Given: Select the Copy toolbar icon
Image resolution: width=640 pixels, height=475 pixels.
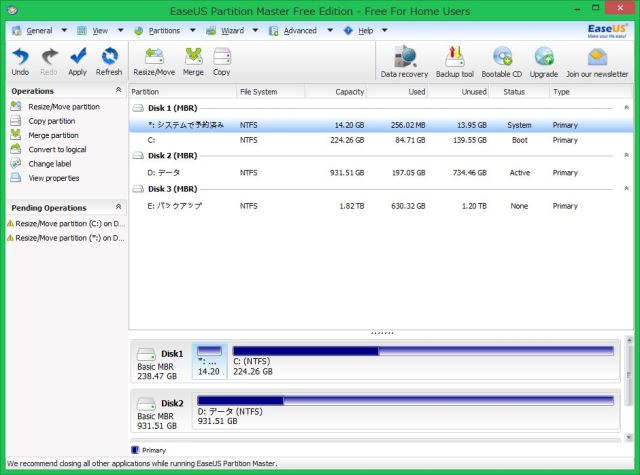Looking at the screenshot, I should coord(222,56).
